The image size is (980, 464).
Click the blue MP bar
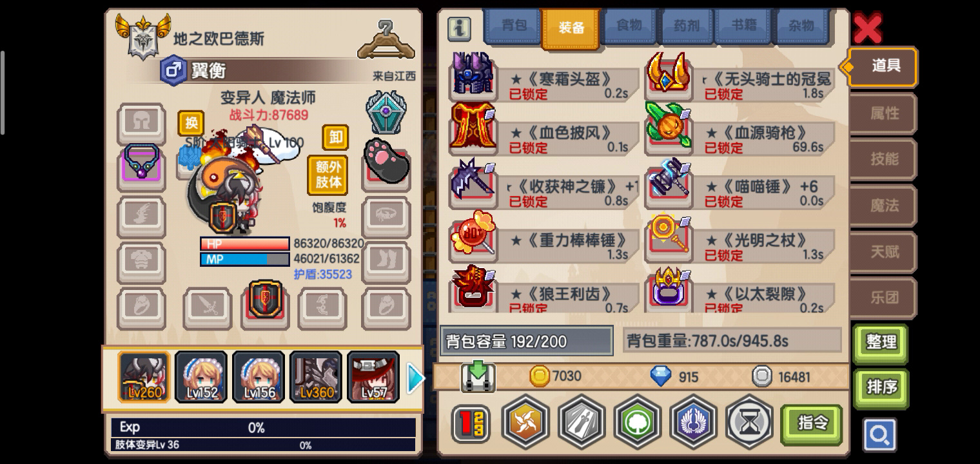244,259
